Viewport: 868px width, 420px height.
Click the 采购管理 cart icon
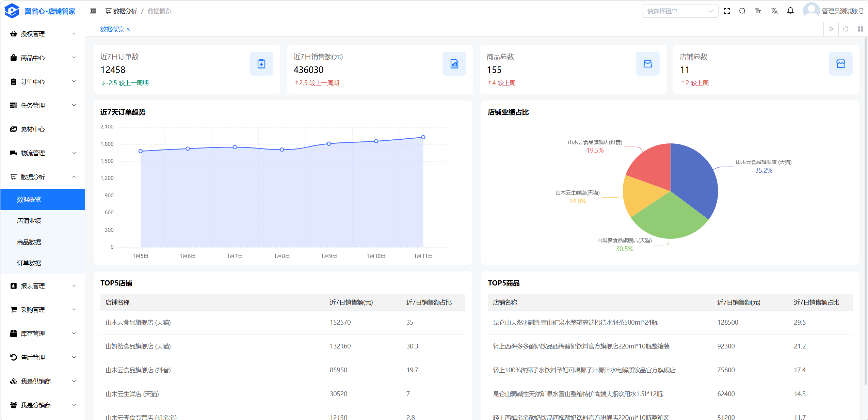click(14, 310)
